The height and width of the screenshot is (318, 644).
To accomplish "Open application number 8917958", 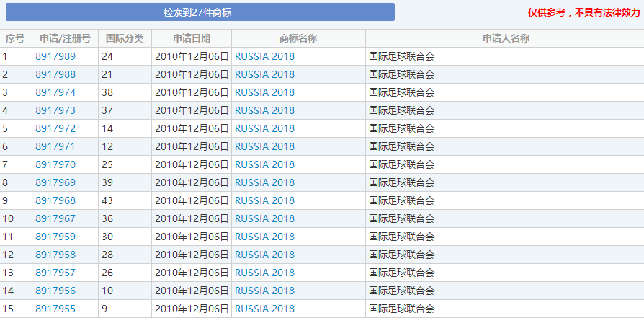I will pyautogui.click(x=55, y=255).
